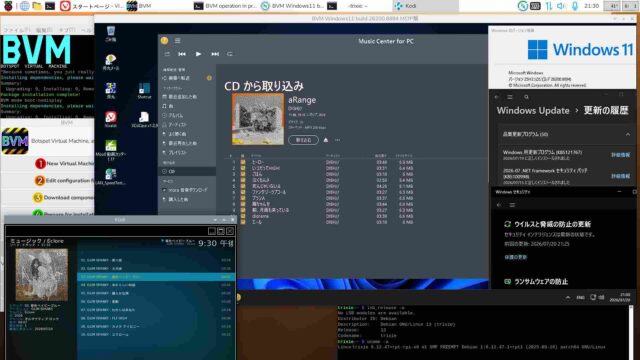Click the 取り込む import button
Viewport: 640px width, 360px height.
click(303, 140)
